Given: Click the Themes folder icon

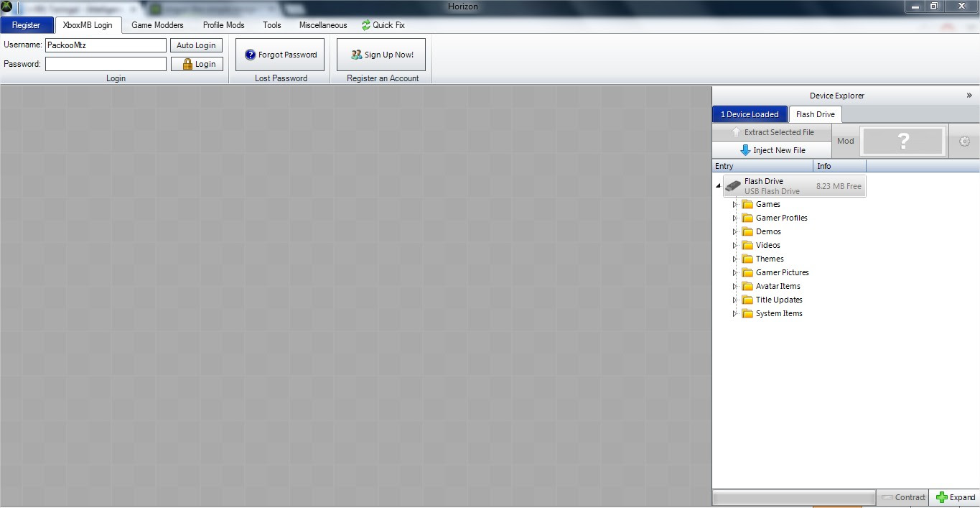Looking at the screenshot, I should 747,259.
